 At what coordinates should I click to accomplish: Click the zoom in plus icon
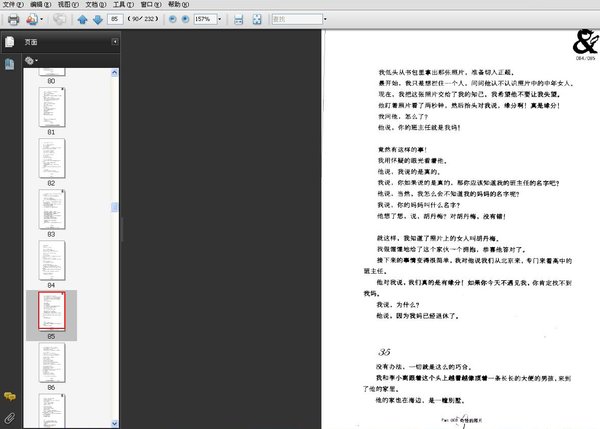(x=185, y=19)
